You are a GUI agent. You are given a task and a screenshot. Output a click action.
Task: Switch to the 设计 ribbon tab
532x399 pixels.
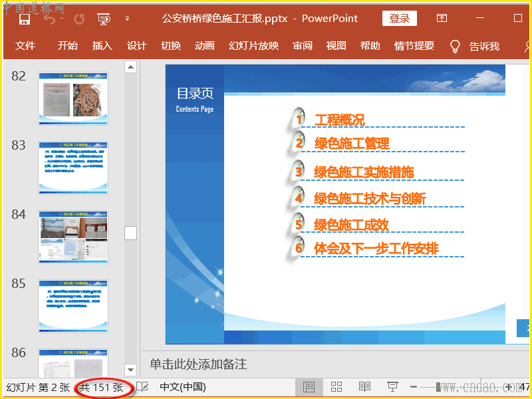[137, 45]
